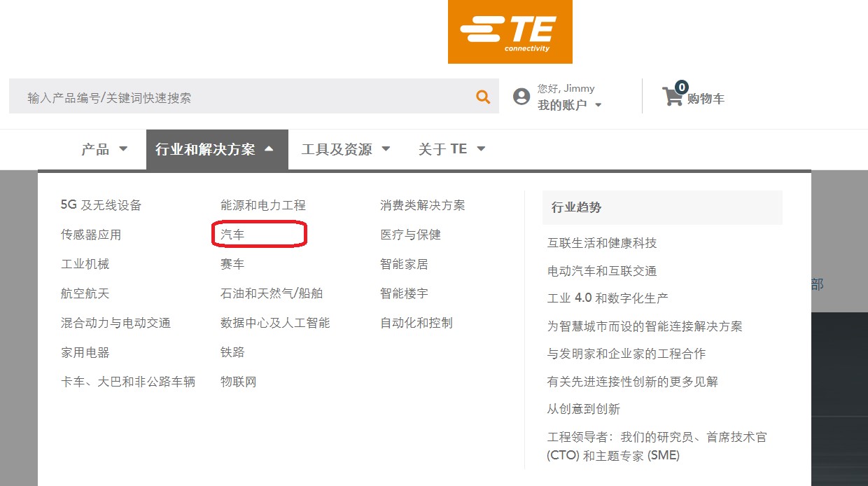868x486 pixels.
Task: Open 从创意到创新
Action: point(584,409)
